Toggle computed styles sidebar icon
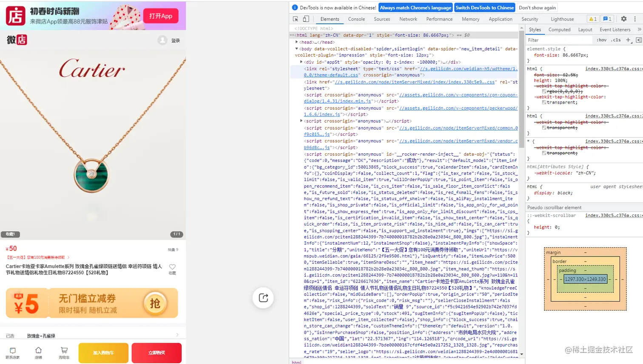This screenshot has width=643, height=364. point(638,40)
